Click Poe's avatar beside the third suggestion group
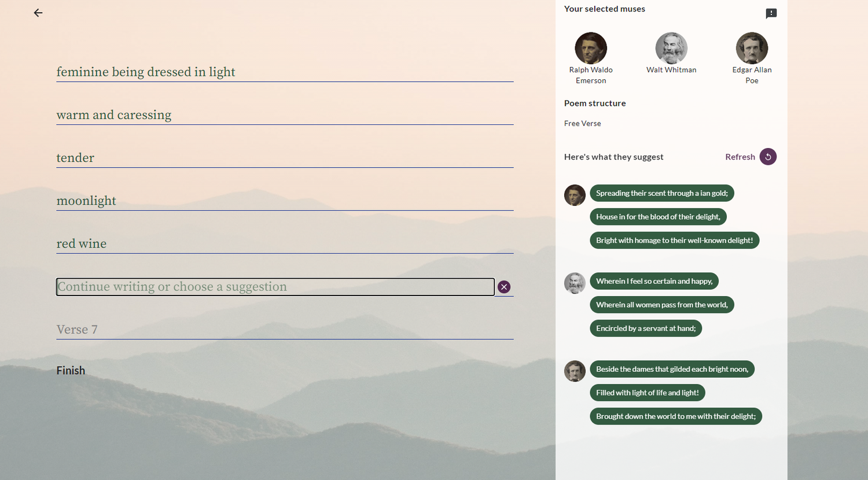 click(575, 371)
